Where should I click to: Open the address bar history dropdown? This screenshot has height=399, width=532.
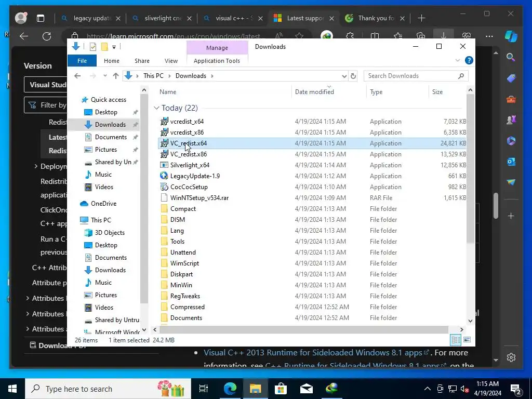[344, 76]
